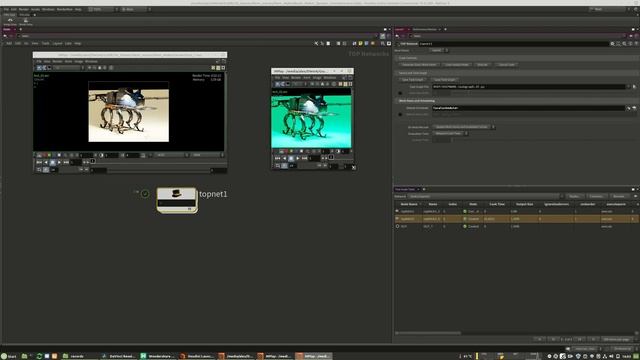640x360 pixels.
Task: Open the large MPlay window's Image menu
Action: pos(79,61)
